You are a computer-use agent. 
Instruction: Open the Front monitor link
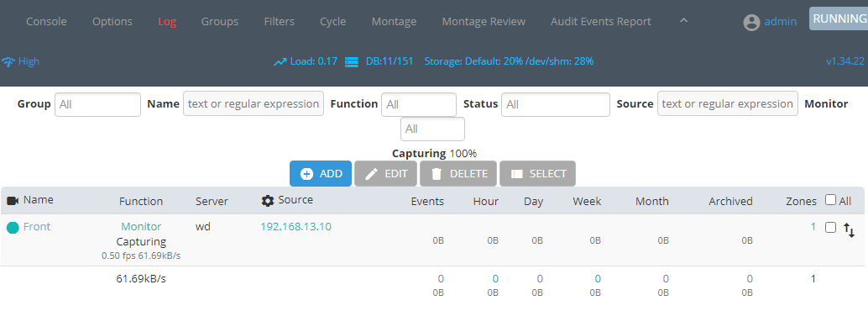(x=37, y=227)
